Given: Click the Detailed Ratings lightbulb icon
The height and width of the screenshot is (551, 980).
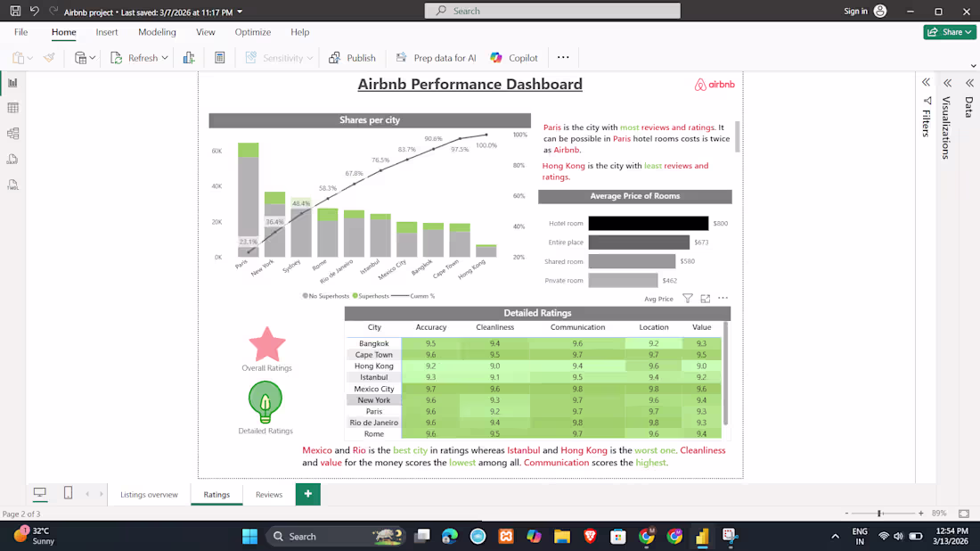Looking at the screenshot, I should tap(265, 402).
